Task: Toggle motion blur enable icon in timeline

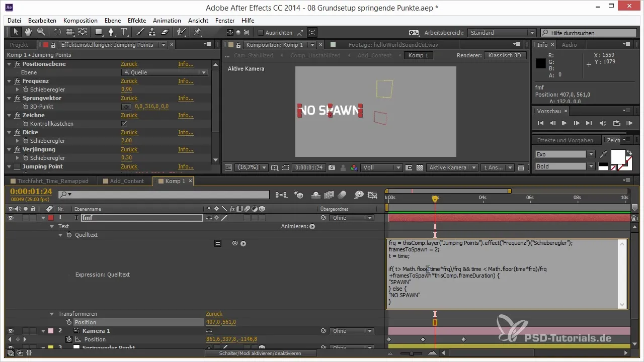Action: click(343, 195)
